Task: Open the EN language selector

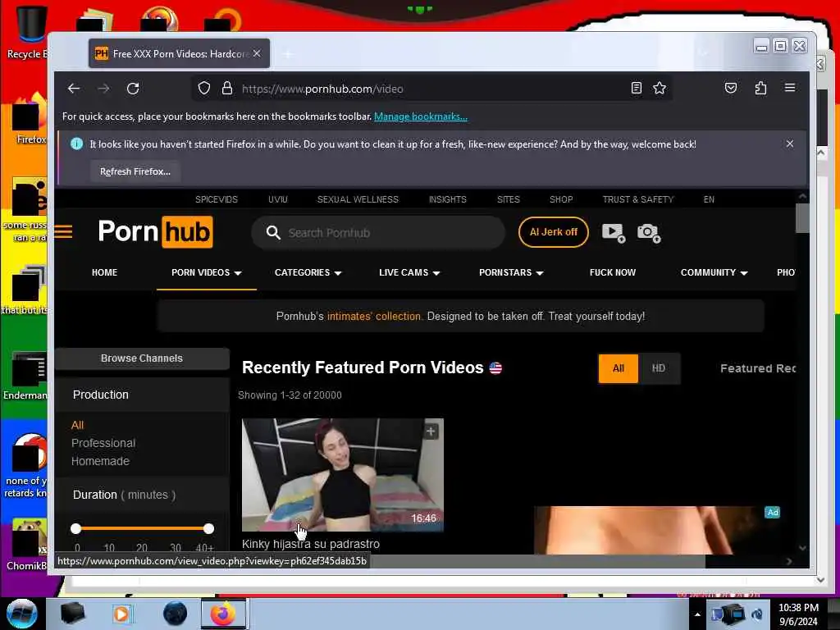Action: pos(709,199)
